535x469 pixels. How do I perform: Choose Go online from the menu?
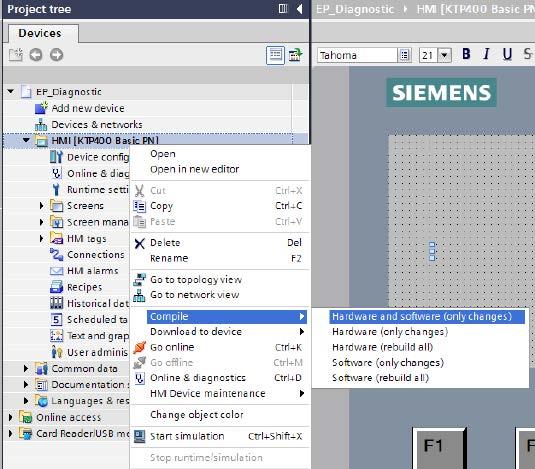pos(220,347)
